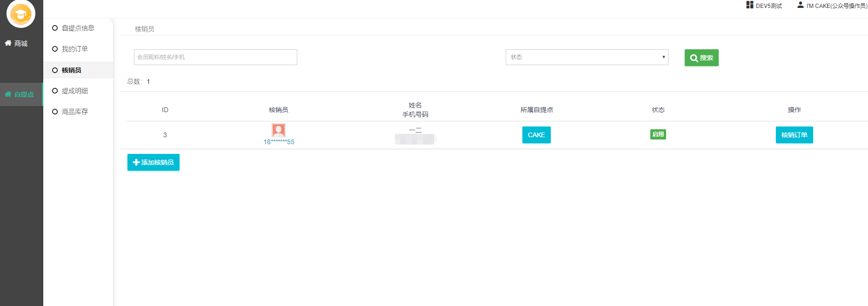This screenshot has width=868, height=306.
Task: Expand the 状态 status dropdown
Action: click(x=587, y=57)
